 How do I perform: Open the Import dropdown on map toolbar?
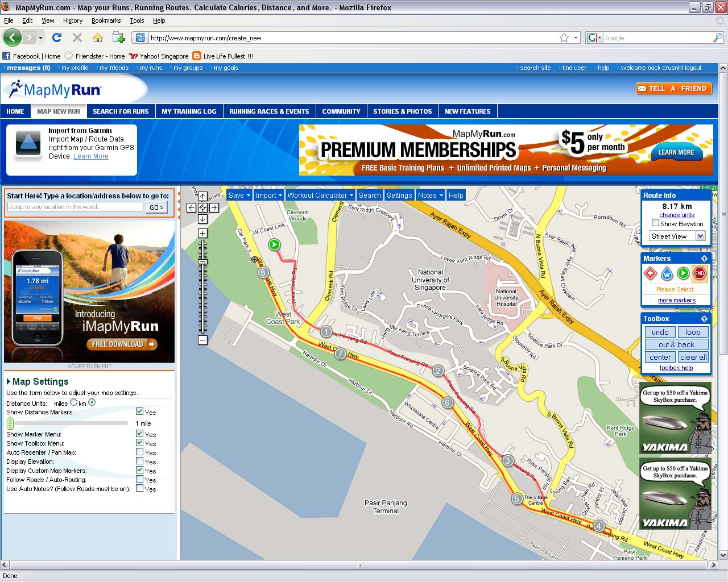pos(269,195)
